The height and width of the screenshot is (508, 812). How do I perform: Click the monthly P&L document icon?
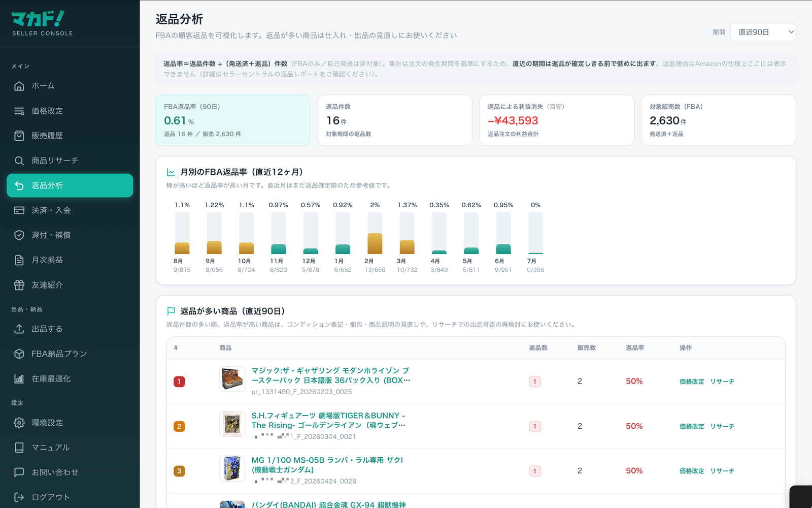(x=19, y=260)
